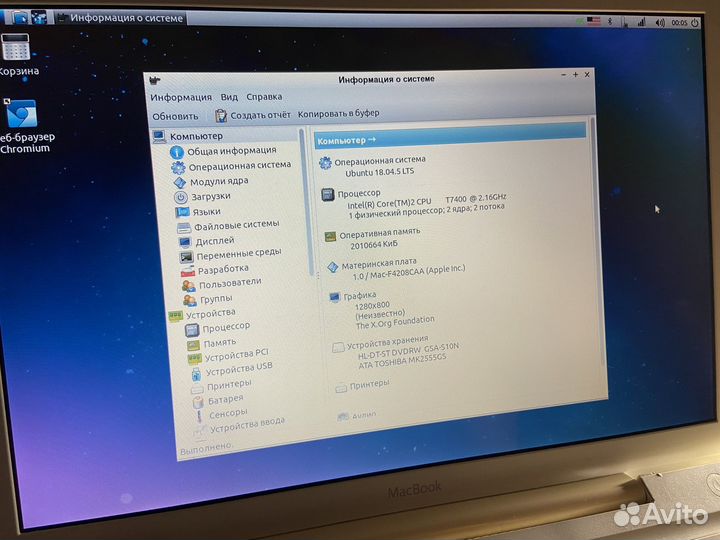Click the 1280x800 resolution value
This screenshot has width=720, height=540.
click(x=372, y=305)
